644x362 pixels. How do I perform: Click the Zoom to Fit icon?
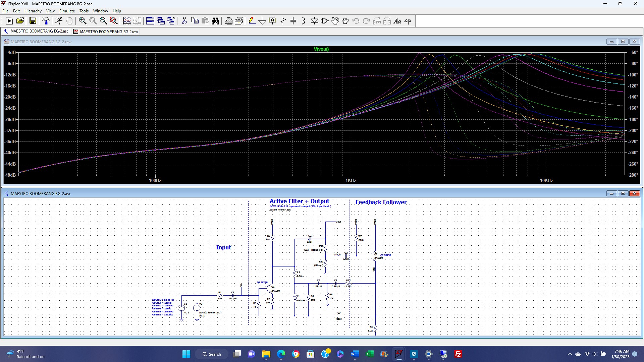[x=114, y=21]
